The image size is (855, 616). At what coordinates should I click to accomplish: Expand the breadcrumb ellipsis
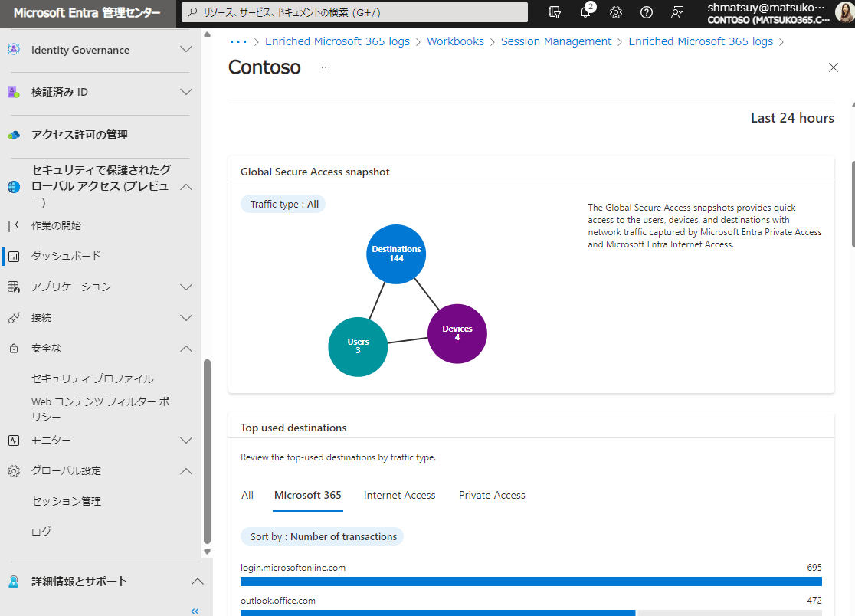click(238, 41)
